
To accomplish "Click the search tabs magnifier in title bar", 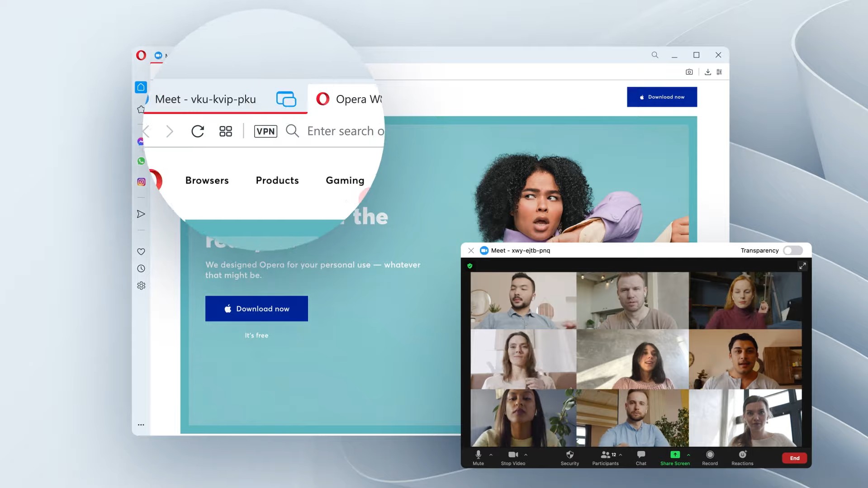I will 655,55.
